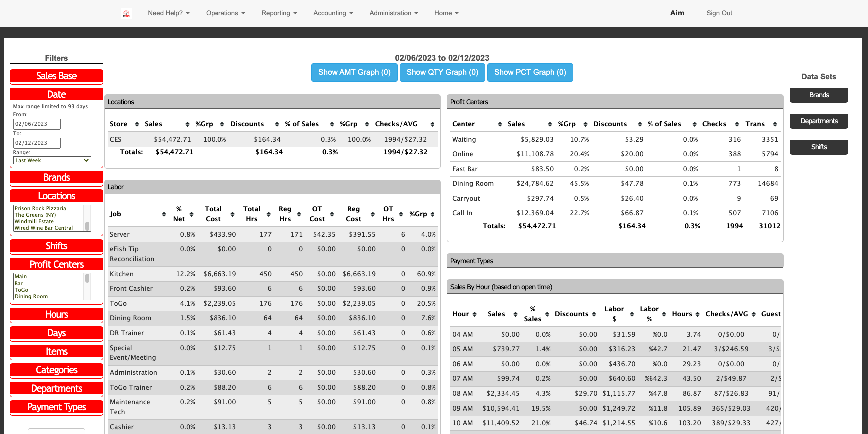The image size is (868, 434).
Task: Open the Administration menu
Action: tap(394, 13)
